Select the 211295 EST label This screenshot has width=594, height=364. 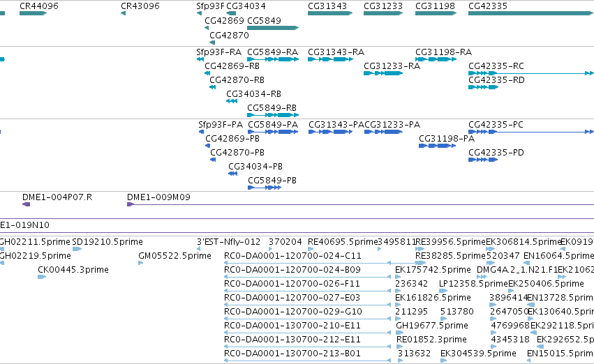[x=411, y=312]
